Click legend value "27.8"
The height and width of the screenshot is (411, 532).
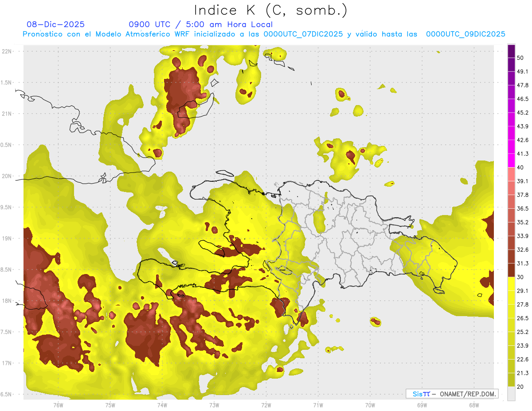[x=523, y=305]
